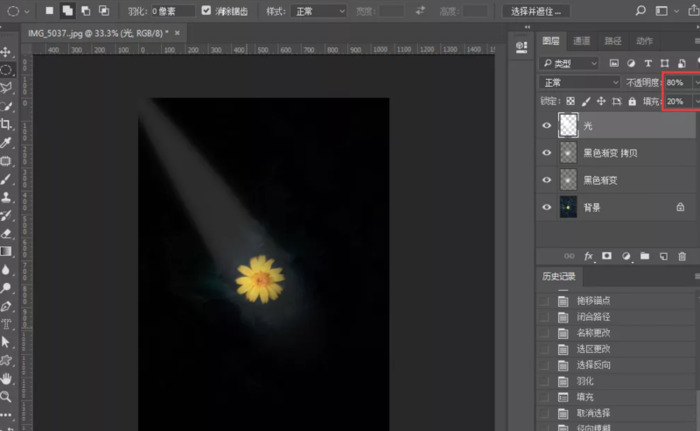This screenshot has height=431, width=700.
Task: Hide the 背景 layer visibility eye
Action: point(546,207)
